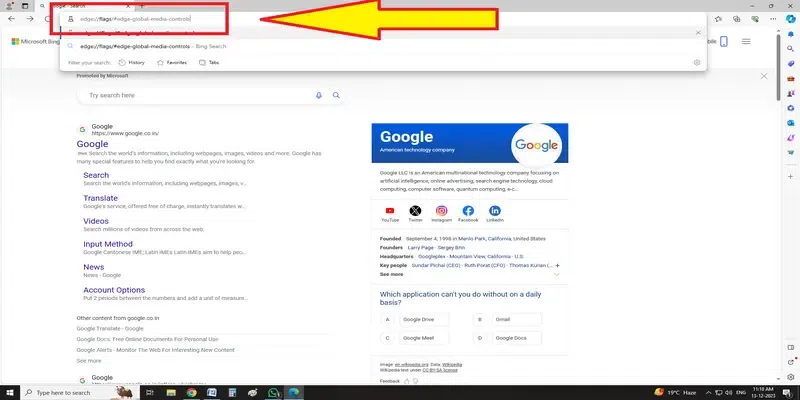The height and width of the screenshot is (400, 800).
Task: Open the Windows Start button
Action: (10, 393)
